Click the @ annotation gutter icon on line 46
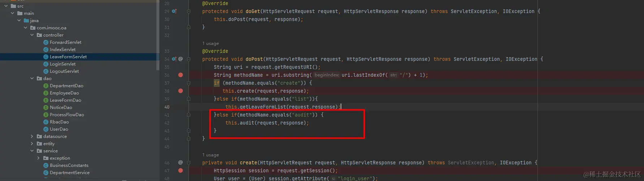This screenshot has height=181, width=644. [x=181, y=163]
